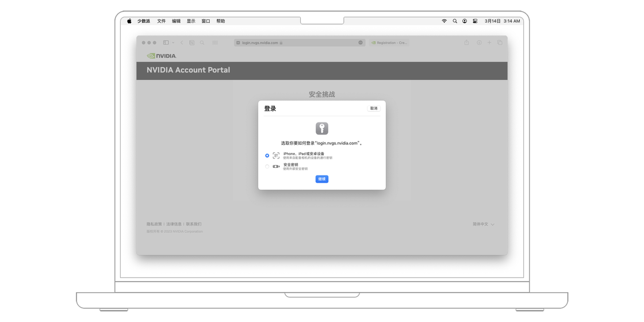
Task: Switch to the Registration - Cre... tab
Action: 389,43
